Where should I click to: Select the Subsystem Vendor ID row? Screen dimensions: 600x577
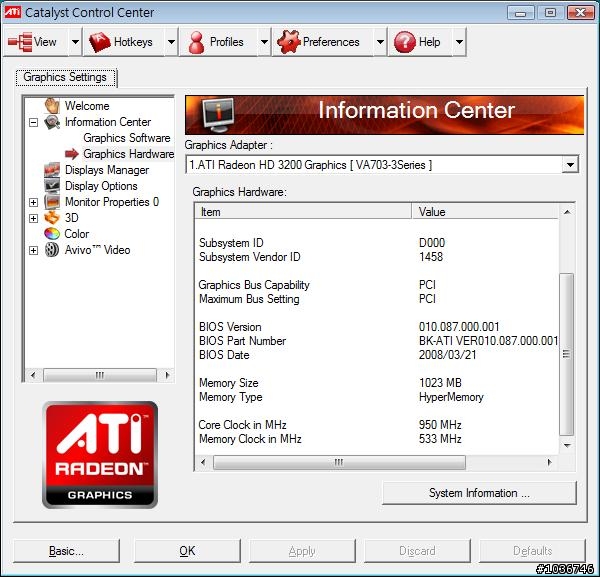click(x=377, y=257)
